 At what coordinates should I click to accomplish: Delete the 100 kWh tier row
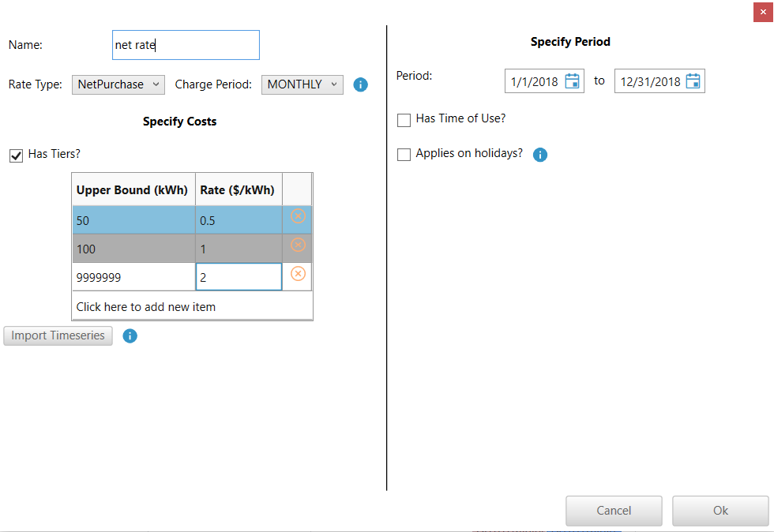click(298, 245)
